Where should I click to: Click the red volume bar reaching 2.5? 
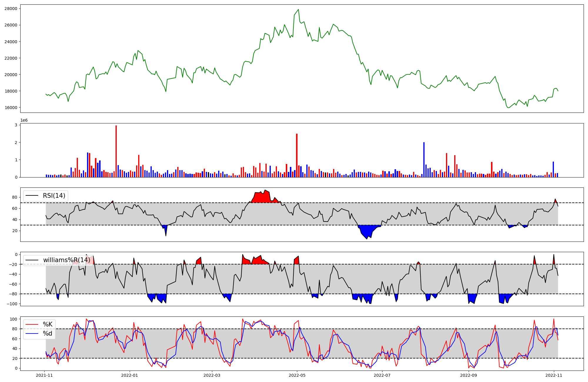coord(297,156)
